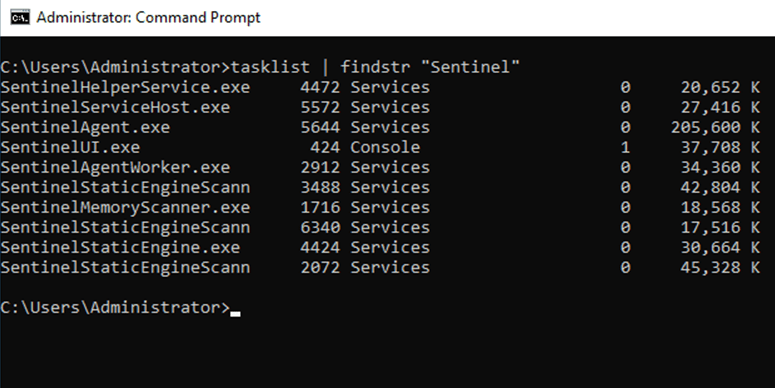Click the memory value 37,708 K

click(720, 147)
